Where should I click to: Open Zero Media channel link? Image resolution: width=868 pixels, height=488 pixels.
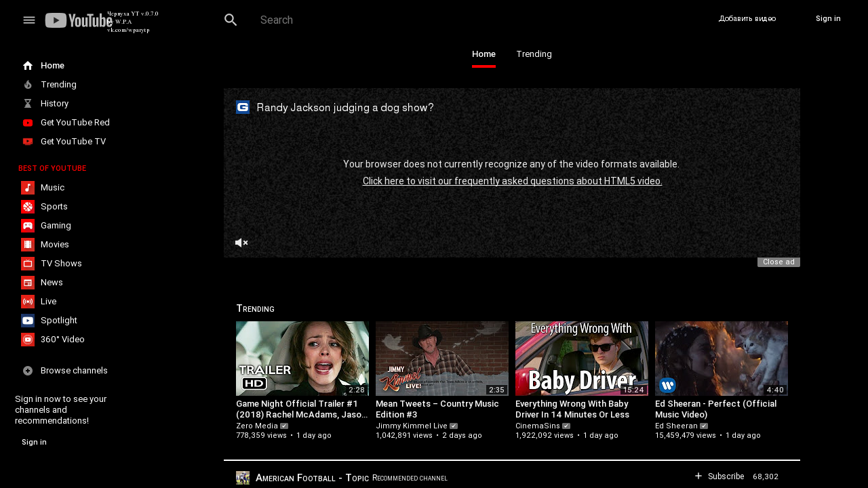tap(257, 426)
